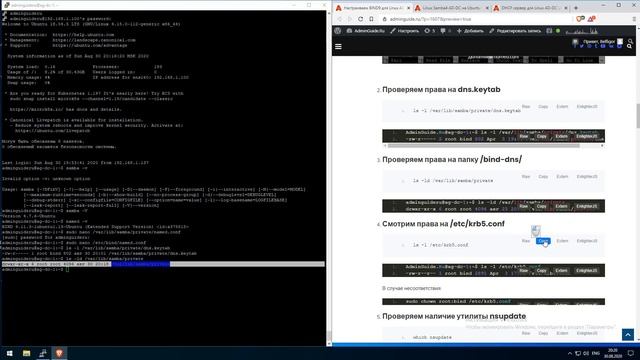Switch to Brave browser in the taskbar
Image resolution: width=640 pixels, height=360 pixels.
point(59,353)
